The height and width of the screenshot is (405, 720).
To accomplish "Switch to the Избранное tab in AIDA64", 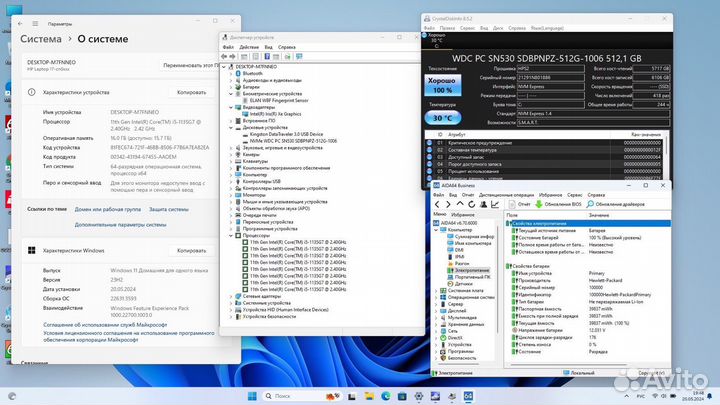I will [x=462, y=214].
